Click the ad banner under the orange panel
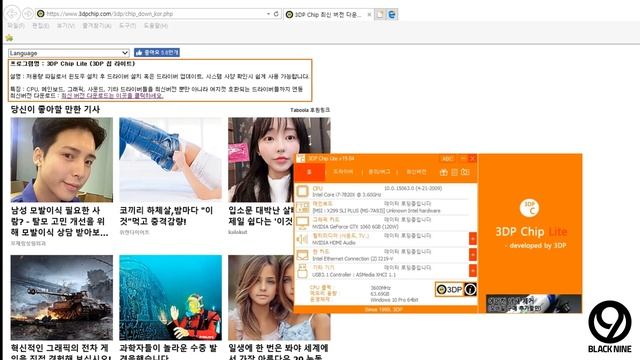This screenshot has height=360, width=640. (533, 304)
